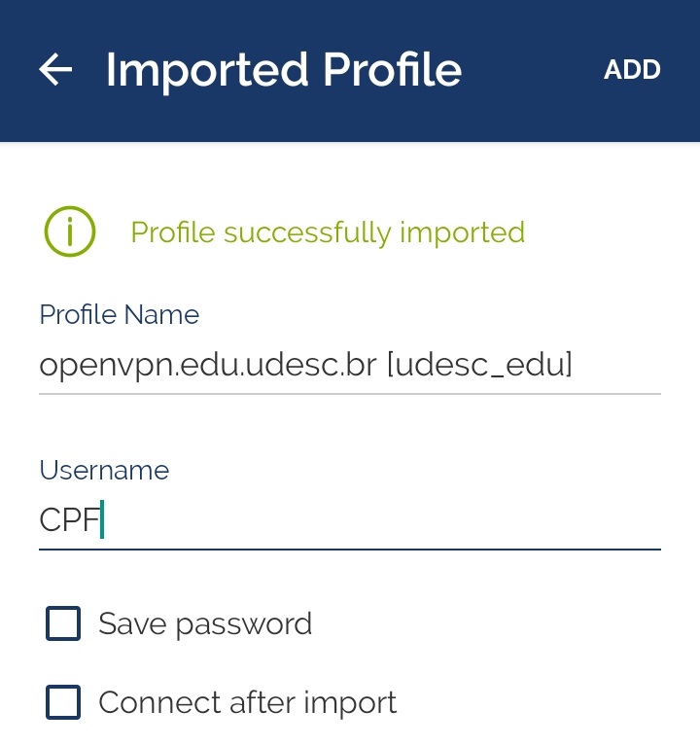Focus the Username field containing CPF
This screenshot has width=700, height=746.
350,520
